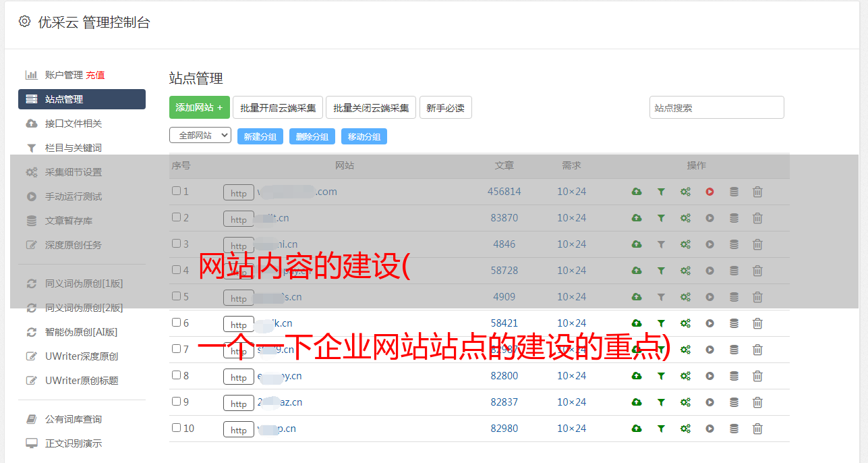Image resolution: width=868 pixels, height=463 pixels.
Task: Tick the checkbox for site row 8
Action: (176, 375)
